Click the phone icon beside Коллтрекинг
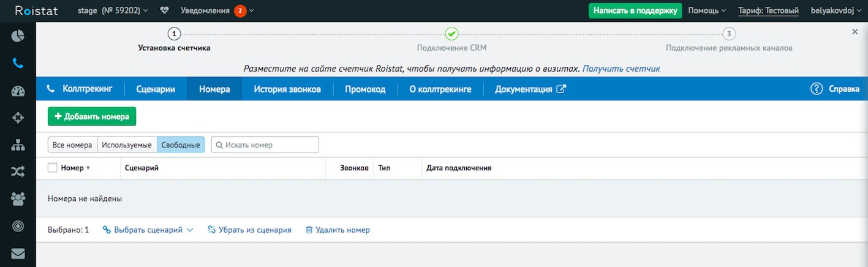The height and width of the screenshot is (267, 868). 51,89
